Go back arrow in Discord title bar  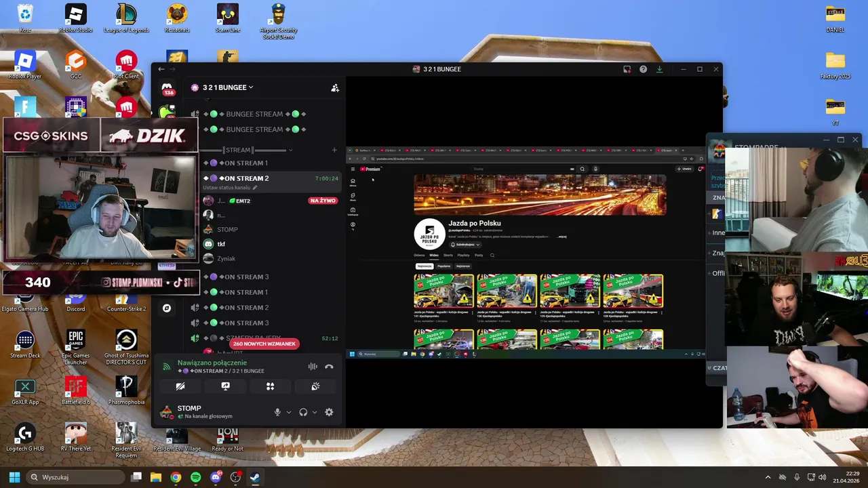pyautogui.click(x=161, y=69)
